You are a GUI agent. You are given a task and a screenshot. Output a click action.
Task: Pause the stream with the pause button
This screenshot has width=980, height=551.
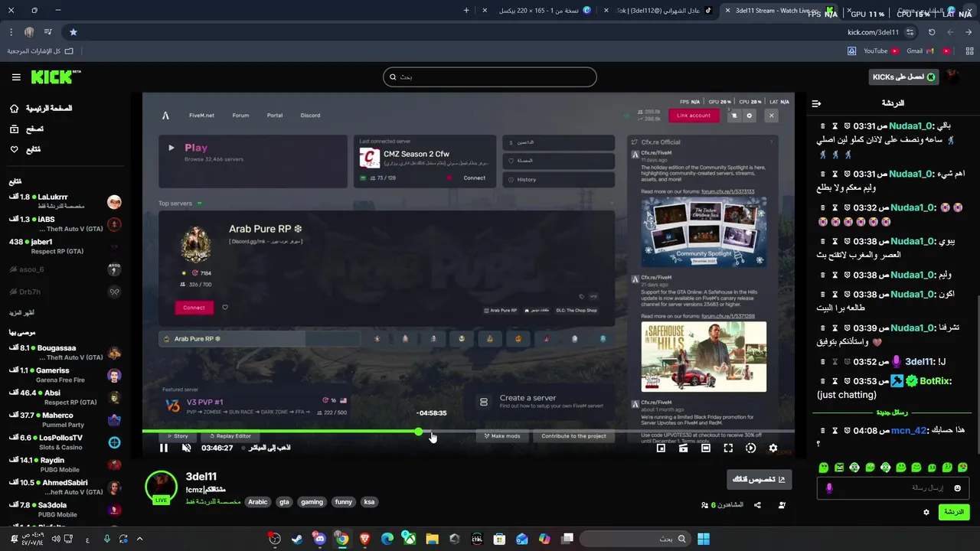[x=163, y=448]
